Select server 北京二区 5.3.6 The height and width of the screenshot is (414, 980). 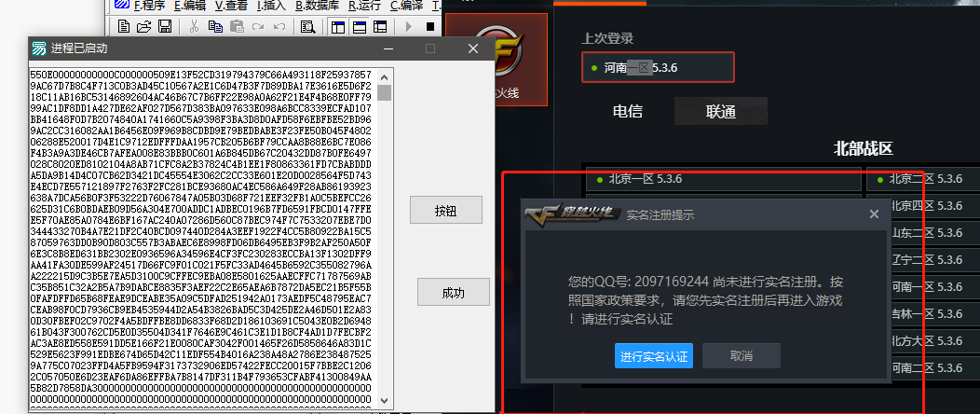pos(923,179)
